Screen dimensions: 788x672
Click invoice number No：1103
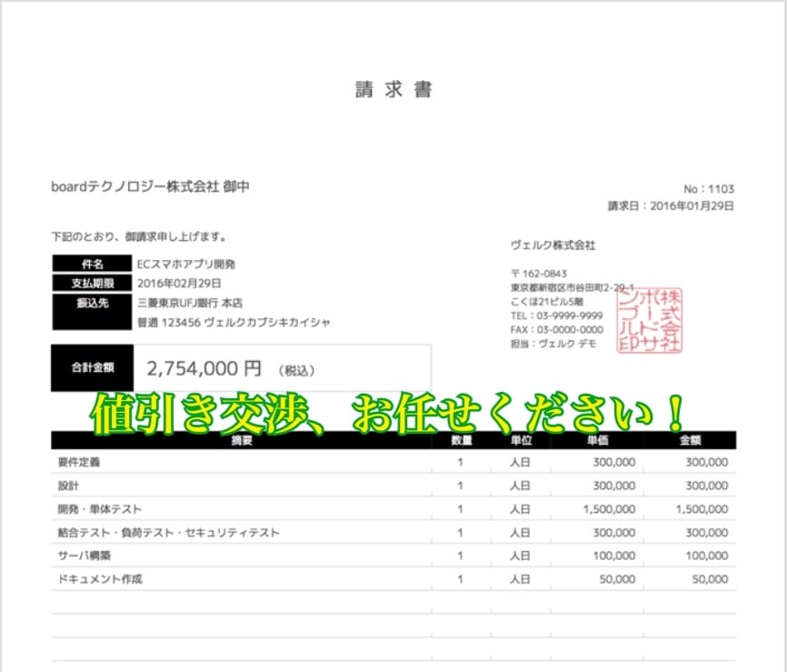coord(709,189)
